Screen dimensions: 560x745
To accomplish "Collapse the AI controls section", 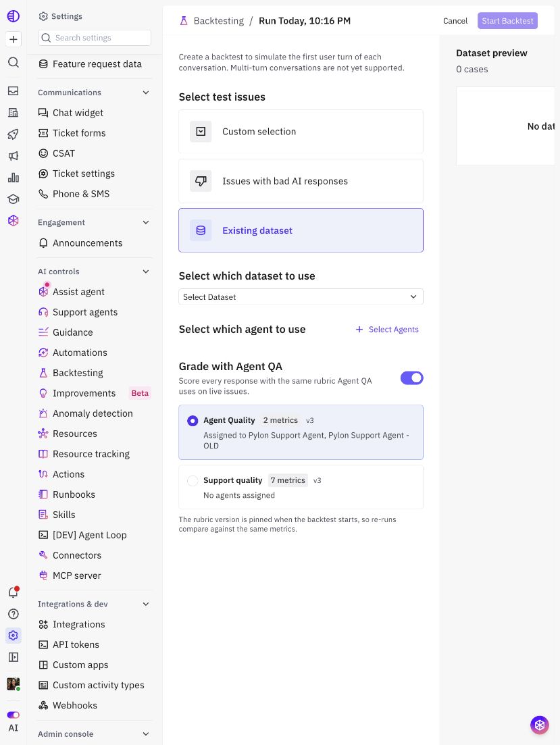I will tap(146, 272).
